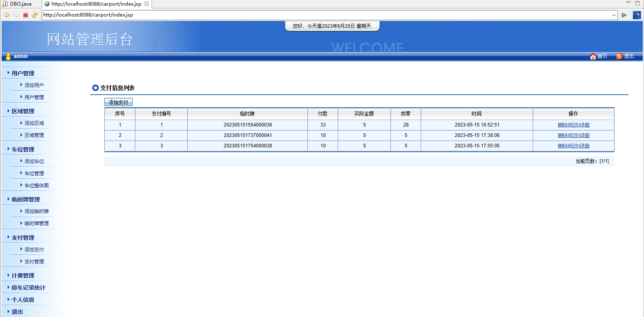
Task: Expand the 停车记录统计 sidebar section
Action: point(28,288)
